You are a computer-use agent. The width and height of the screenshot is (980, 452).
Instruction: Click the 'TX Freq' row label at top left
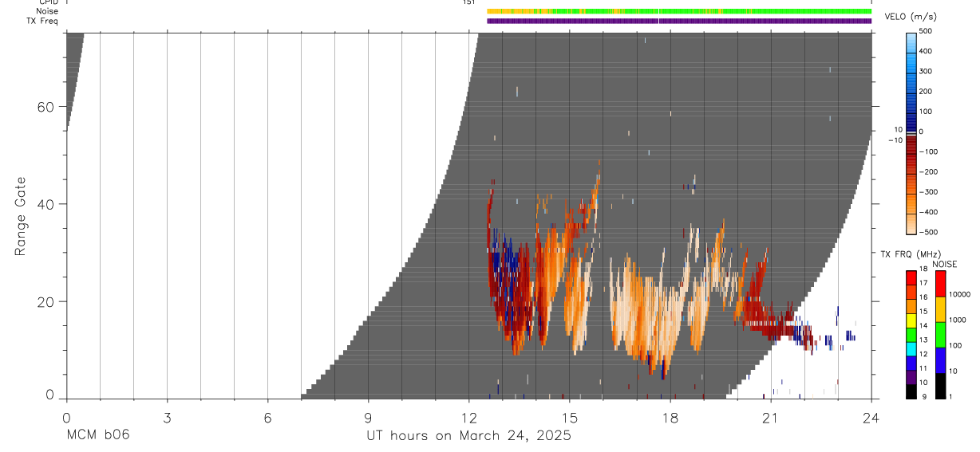click(42, 21)
